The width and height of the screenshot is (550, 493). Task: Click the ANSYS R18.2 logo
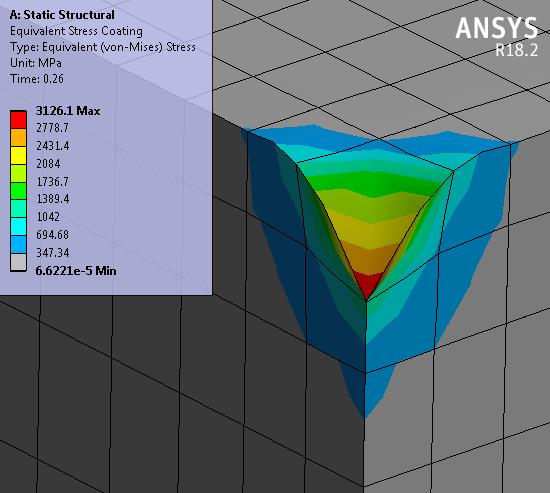pos(496,36)
